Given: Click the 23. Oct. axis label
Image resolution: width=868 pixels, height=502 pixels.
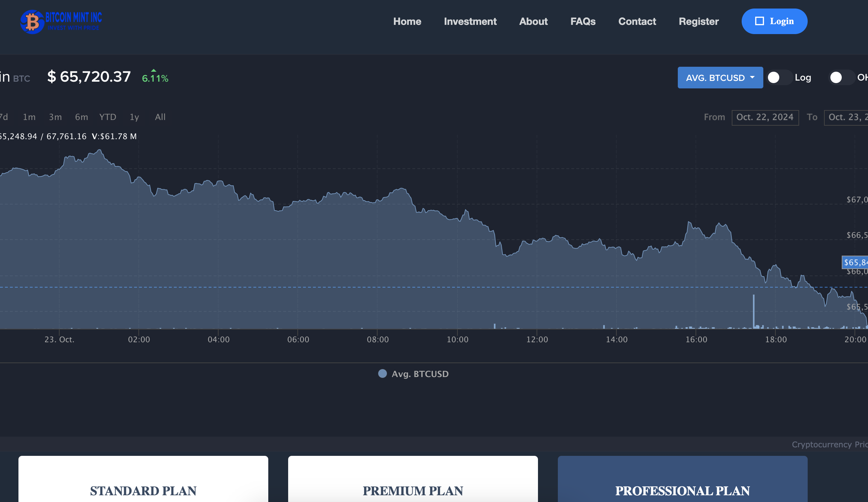Looking at the screenshot, I should click(59, 339).
